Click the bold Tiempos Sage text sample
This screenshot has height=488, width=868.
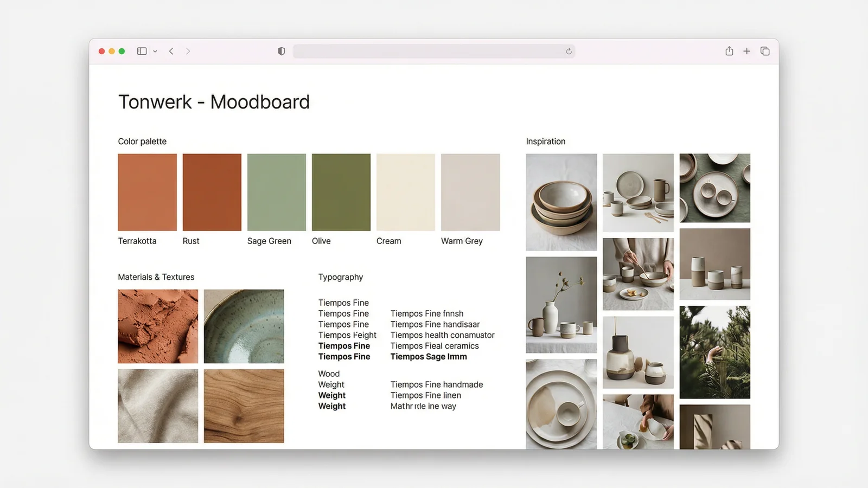429,356
